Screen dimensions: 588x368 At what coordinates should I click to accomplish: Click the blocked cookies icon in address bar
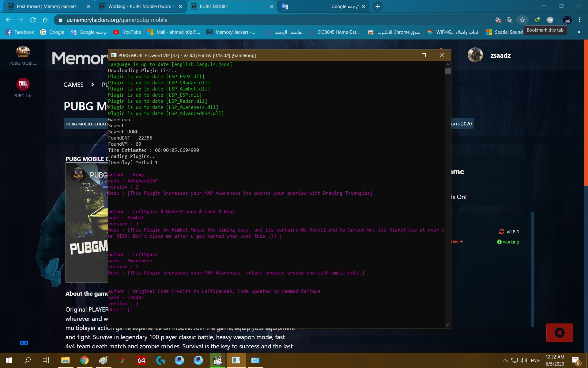pos(498,20)
